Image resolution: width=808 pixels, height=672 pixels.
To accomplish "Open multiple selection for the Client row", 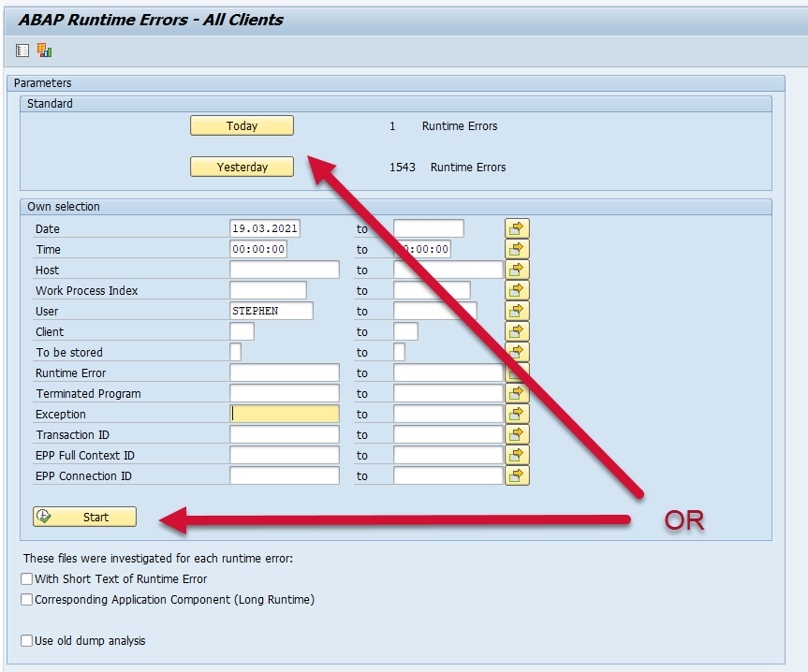I will [x=517, y=331].
